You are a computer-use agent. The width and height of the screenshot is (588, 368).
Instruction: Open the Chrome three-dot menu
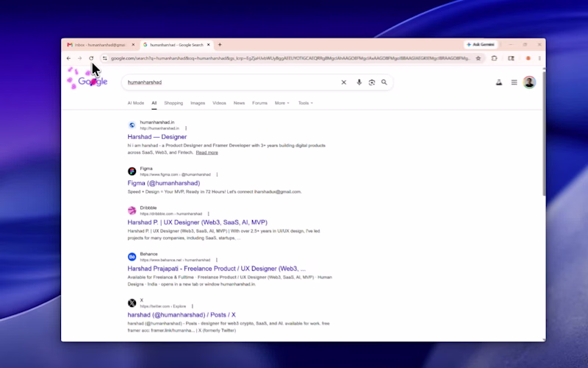tap(539, 58)
